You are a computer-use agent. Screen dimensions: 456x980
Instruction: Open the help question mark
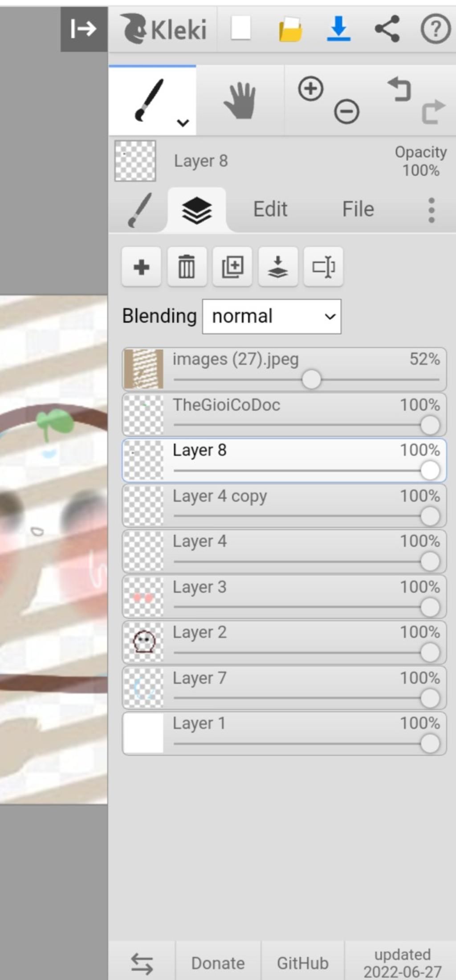tap(435, 29)
